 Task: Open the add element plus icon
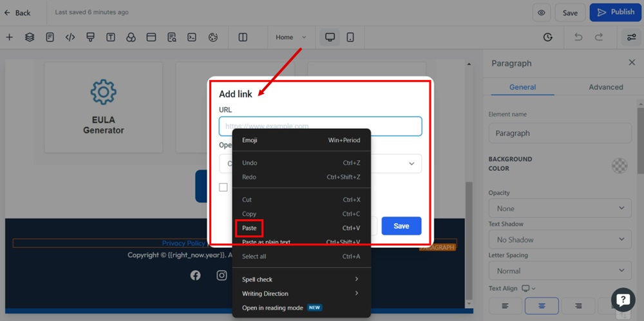click(9, 37)
